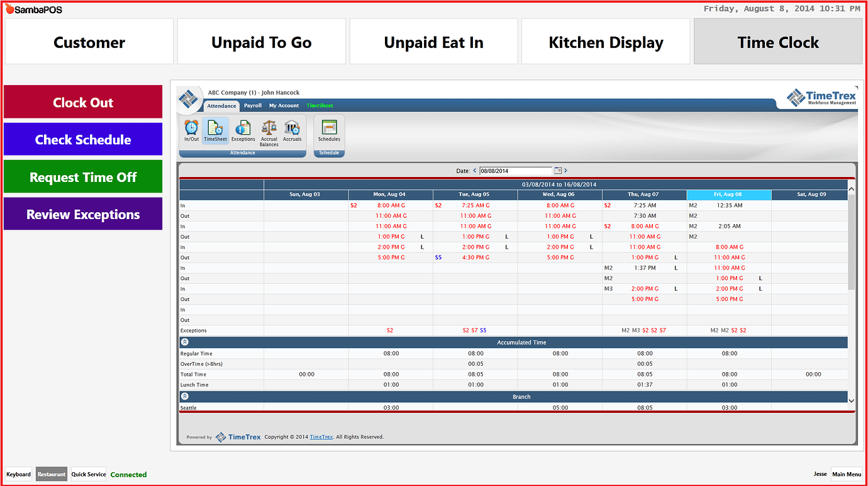Click the SambaPOS logo in title bar
This screenshot has width=868, height=486.
pyautogui.click(x=34, y=9)
